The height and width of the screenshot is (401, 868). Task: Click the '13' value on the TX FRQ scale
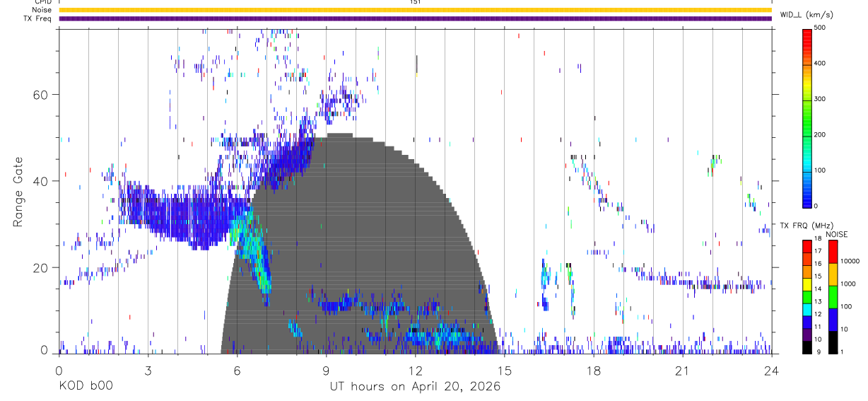[818, 301]
